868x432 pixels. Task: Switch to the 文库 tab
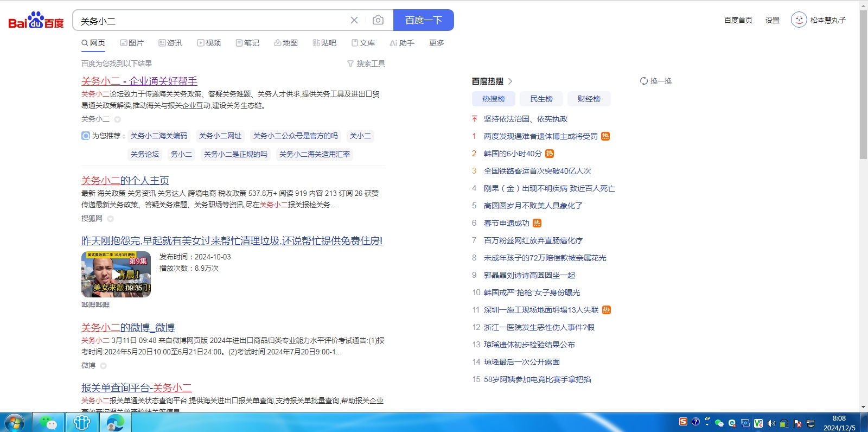[x=363, y=43]
